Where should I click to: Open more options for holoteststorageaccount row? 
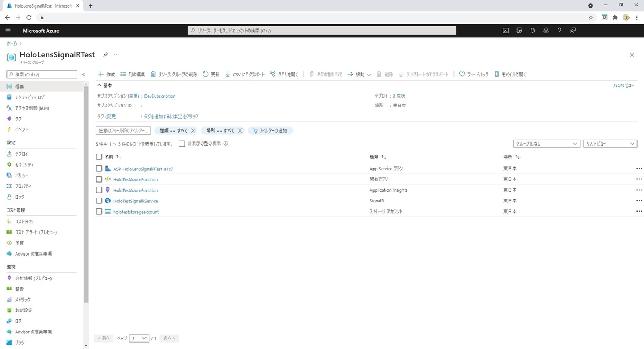click(x=639, y=212)
